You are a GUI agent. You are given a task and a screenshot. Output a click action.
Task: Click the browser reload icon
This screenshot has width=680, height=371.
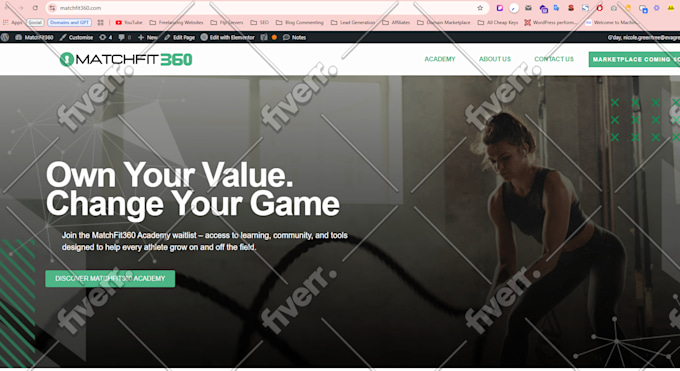[35, 8]
